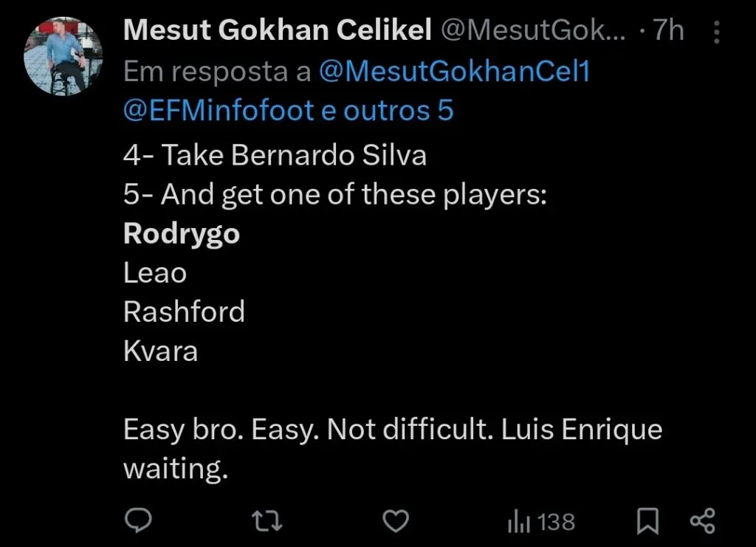The image size is (756, 547).
Task: Open the three-dot more options menu
Action: pyautogui.click(x=715, y=32)
